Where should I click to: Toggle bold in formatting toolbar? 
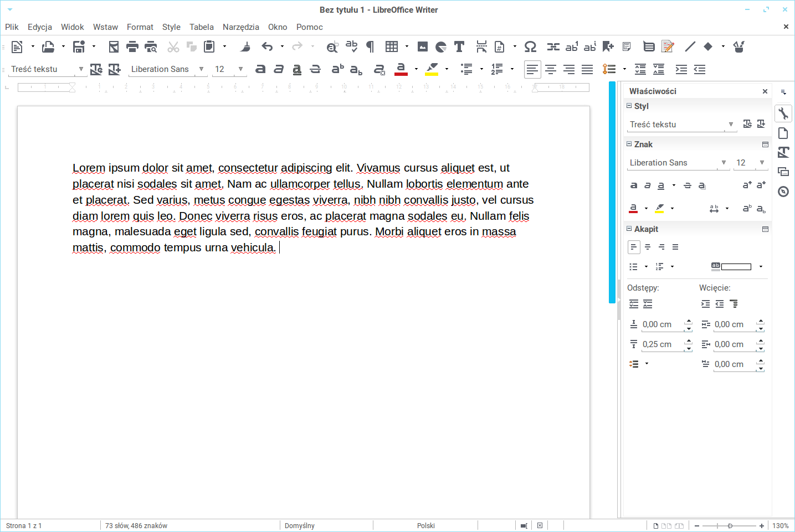(x=260, y=69)
